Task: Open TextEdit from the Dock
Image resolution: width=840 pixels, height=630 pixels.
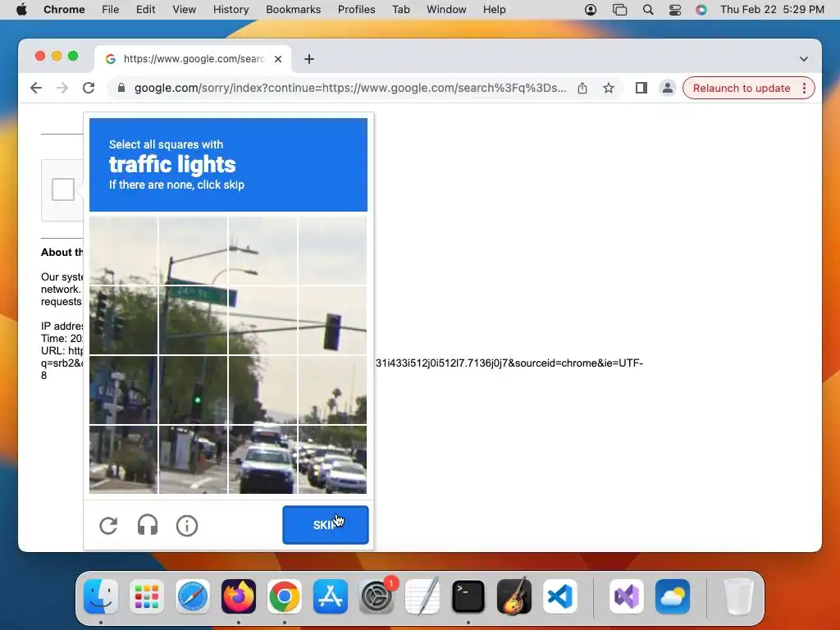Action: (x=422, y=596)
